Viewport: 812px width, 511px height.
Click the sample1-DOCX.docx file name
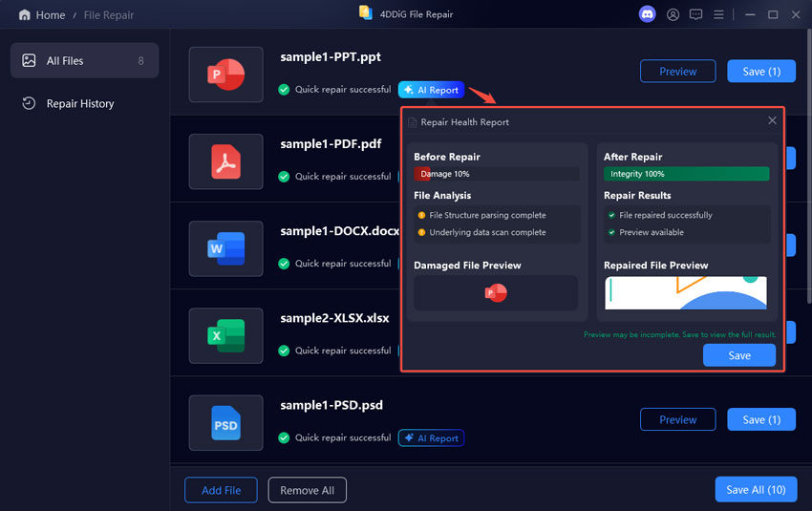(340, 231)
